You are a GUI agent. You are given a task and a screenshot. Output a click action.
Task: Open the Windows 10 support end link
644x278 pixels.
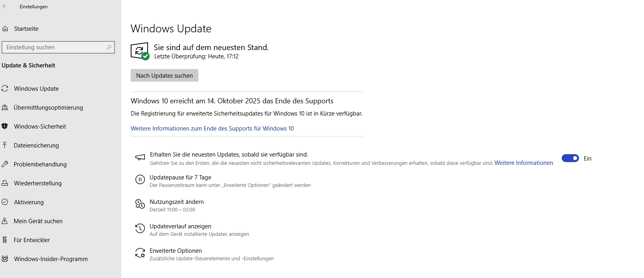click(212, 128)
